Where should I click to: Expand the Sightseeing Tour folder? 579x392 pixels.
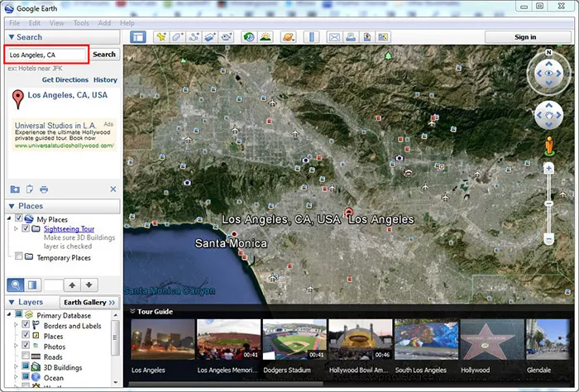click(x=16, y=229)
